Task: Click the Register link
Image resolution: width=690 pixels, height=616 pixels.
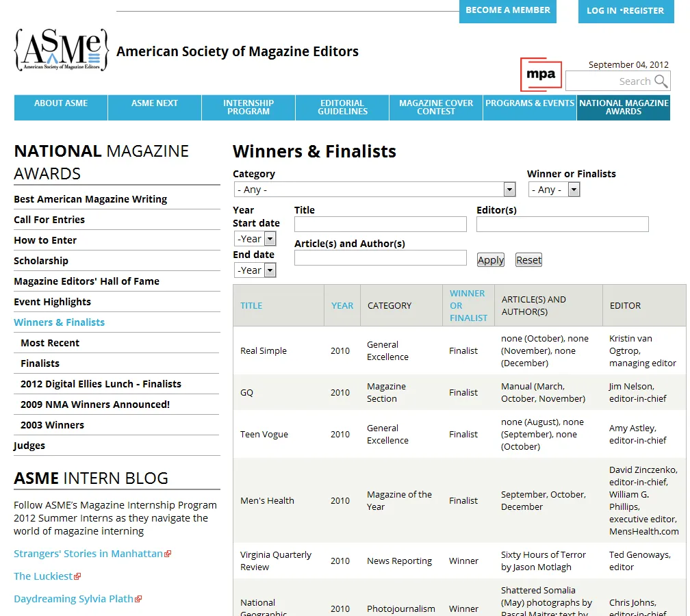Action: click(x=643, y=10)
